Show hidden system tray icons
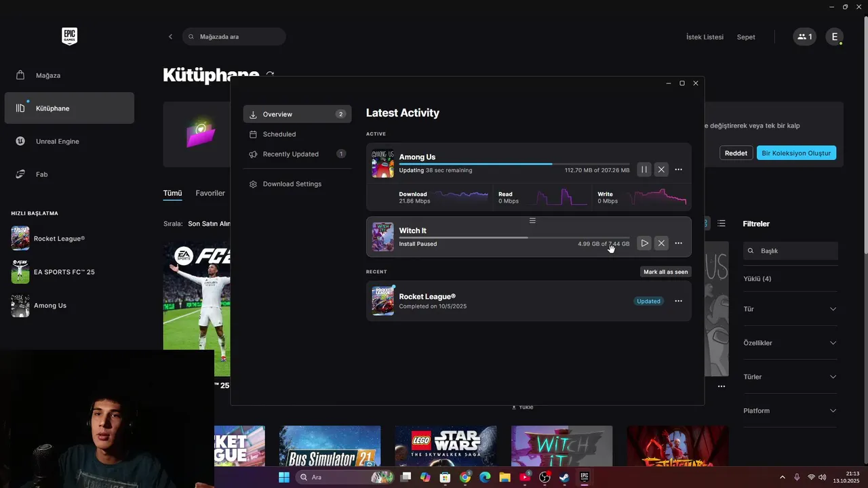Viewport: 868px width, 488px height. (x=782, y=477)
